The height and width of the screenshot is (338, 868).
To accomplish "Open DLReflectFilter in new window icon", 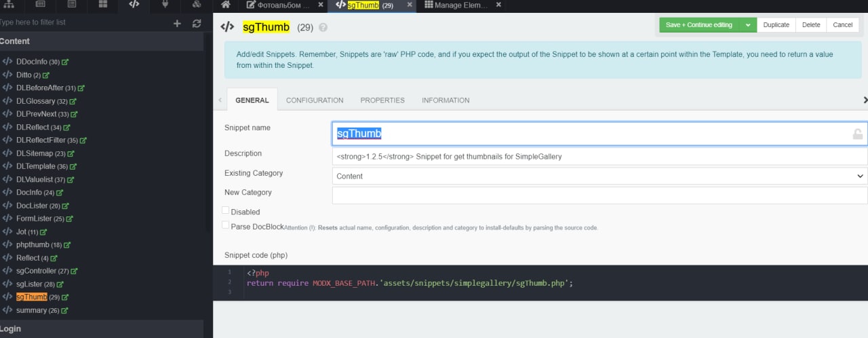I will click(x=83, y=140).
